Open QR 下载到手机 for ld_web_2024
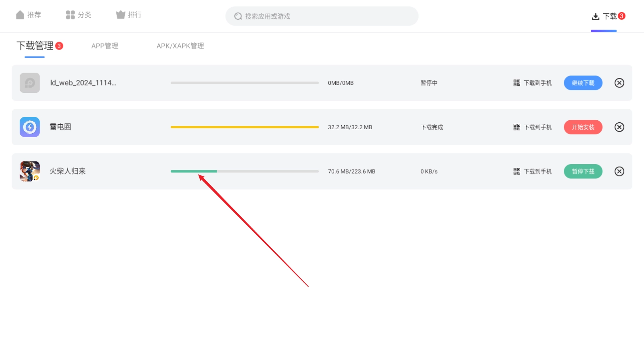 click(x=532, y=83)
